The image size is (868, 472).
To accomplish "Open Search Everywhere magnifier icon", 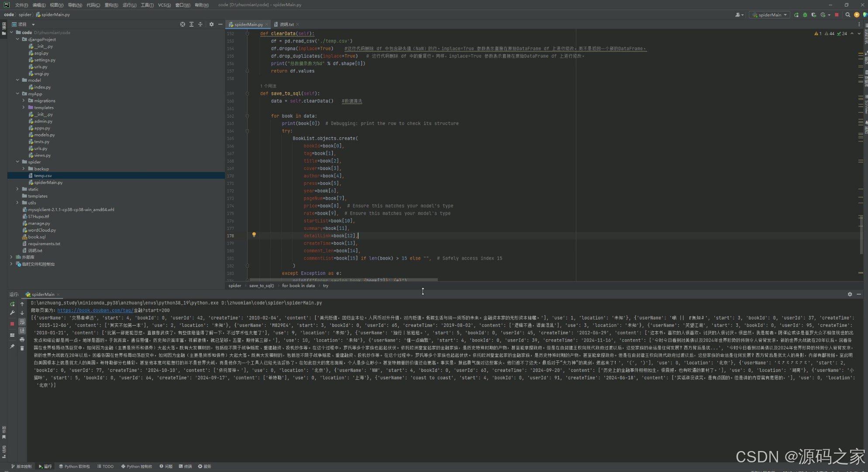I will tap(848, 15).
